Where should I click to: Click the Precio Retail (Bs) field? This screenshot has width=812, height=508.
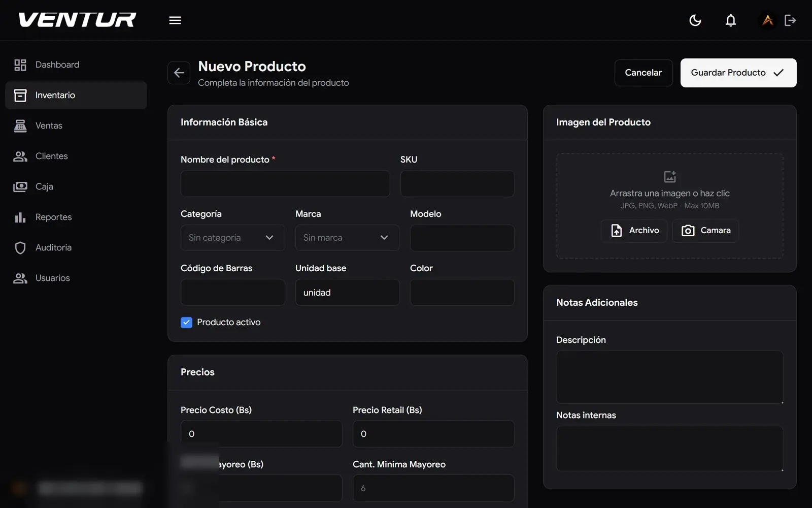coord(433,434)
